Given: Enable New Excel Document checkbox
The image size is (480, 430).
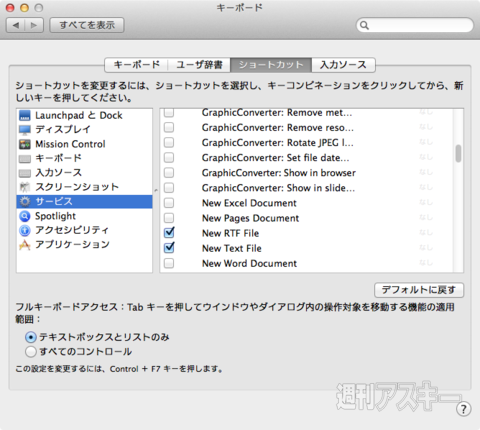Looking at the screenshot, I should [x=169, y=203].
